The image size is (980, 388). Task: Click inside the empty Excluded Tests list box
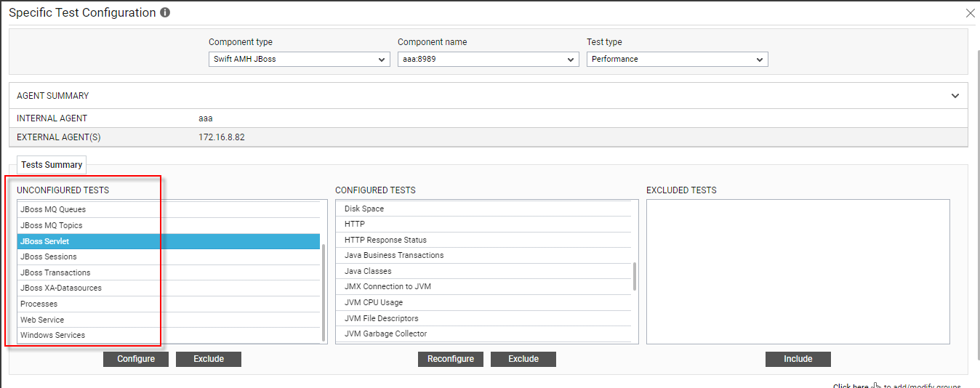pyautogui.click(x=798, y=272)
